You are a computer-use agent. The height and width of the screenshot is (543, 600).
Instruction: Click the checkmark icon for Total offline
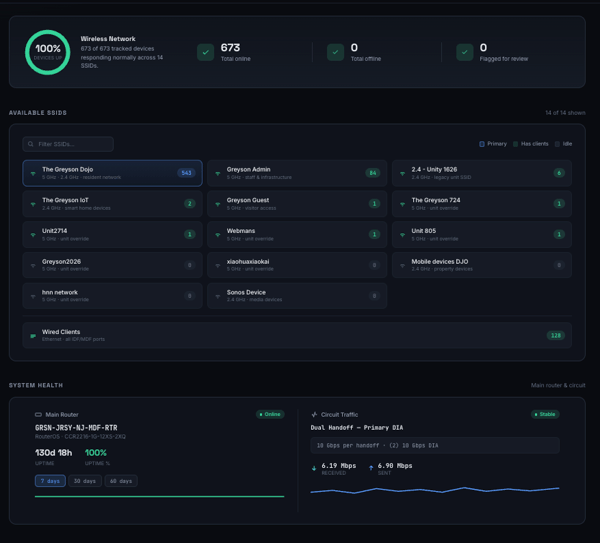[x=336, y=52]
